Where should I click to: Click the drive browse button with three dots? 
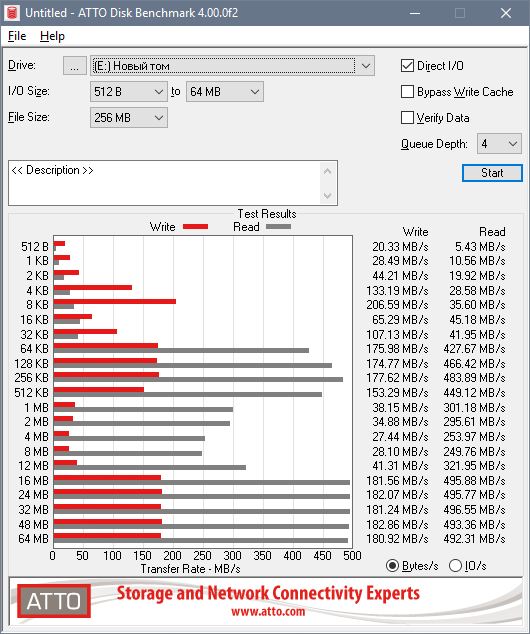click(x=75, y=66)
